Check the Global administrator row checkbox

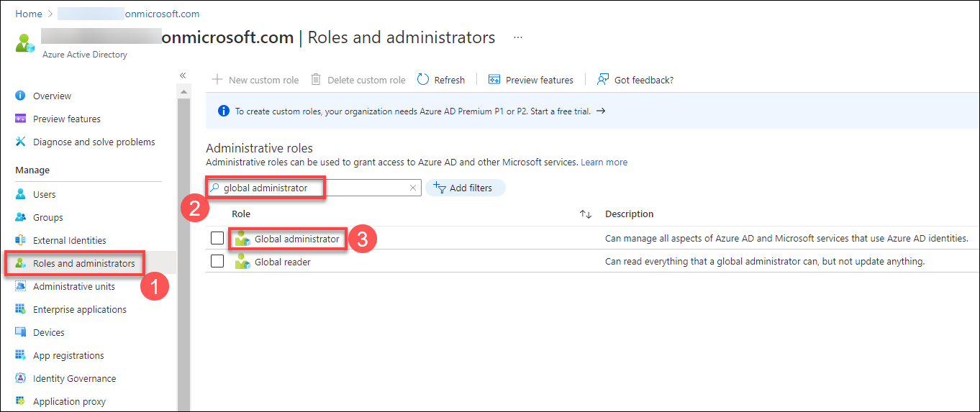pos(217,238)
